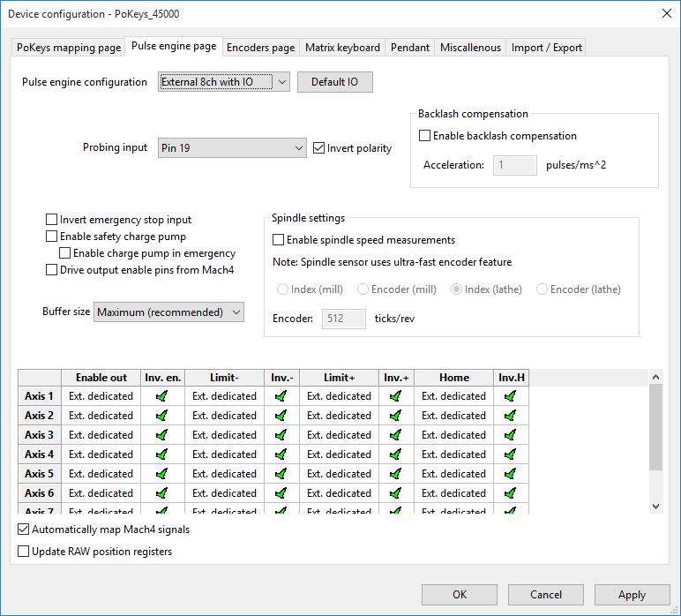Click the Default IO button
Image resolution: width=681 pixels, height=616 pixels.
pyautogui.click(x=335, y=82)
